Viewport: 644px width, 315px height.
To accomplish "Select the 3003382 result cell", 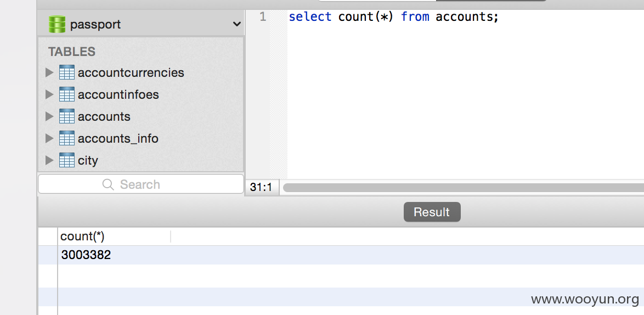I will tap(86, 255).
